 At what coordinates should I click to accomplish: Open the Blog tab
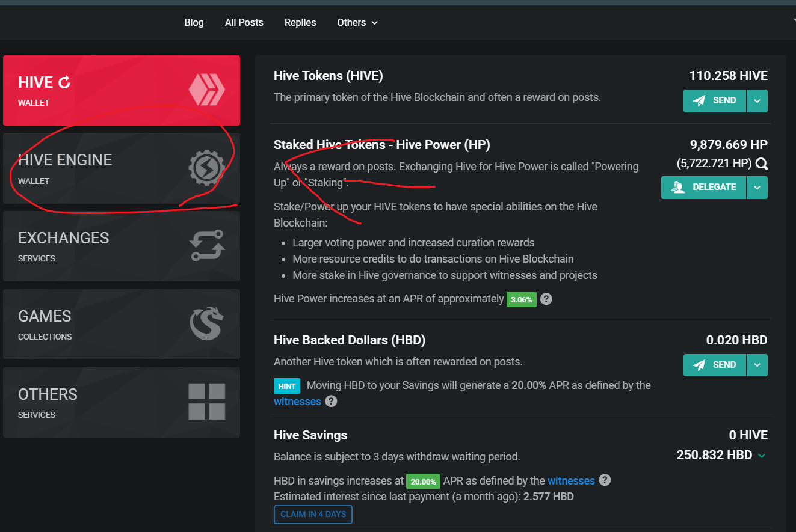coord(194,22)
